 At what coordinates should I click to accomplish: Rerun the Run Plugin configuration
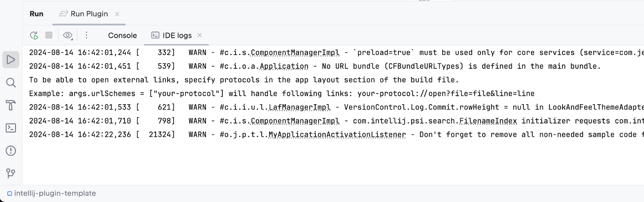34,35
